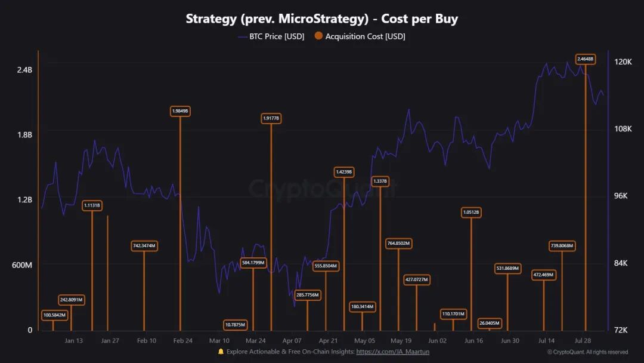Image resolution: width=644 pixels, height=363 pixels.
Task: Click the orange Acquisition Cost legend dot
Action: pos(318,36)
